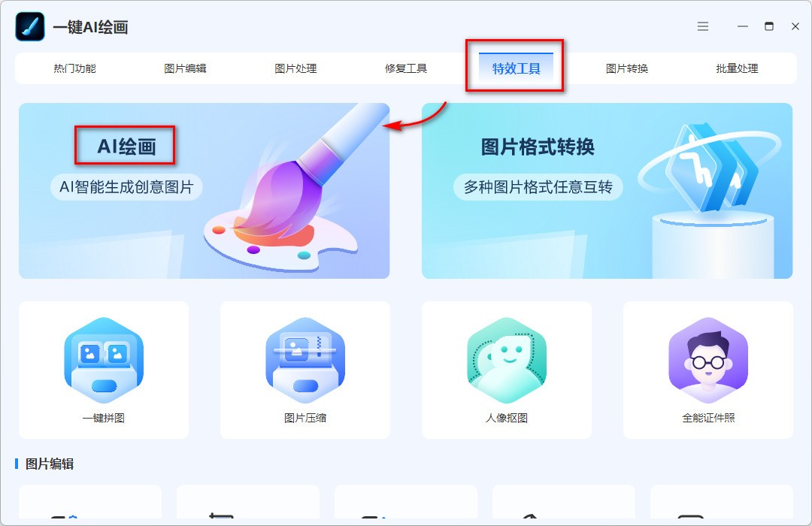Open the 人像抠图 portrait cutout icon
812x526 pixels.
click(507, 361)
